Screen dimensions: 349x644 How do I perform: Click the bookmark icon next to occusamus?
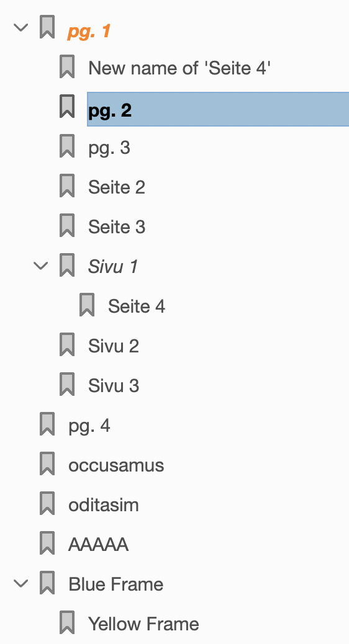tap(47, 464)
